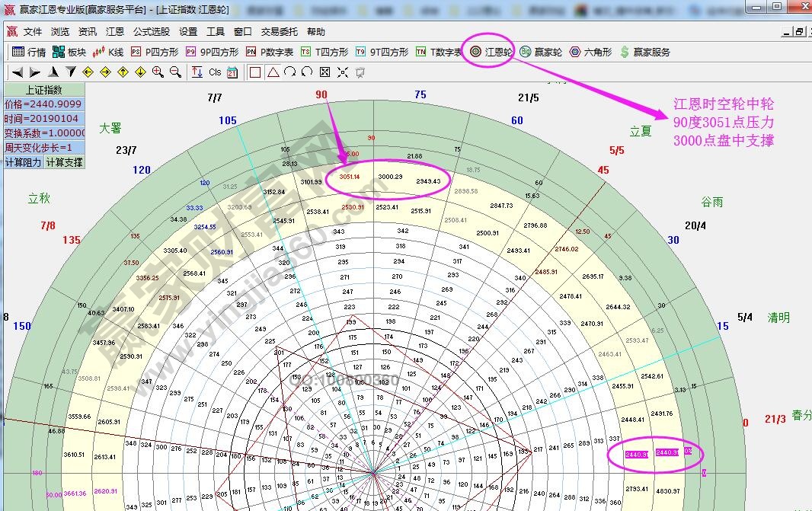Image resolution: width=812 pixels, height=511 pixels.
Task: Open the calendar date icon
Action: point(232,72)
